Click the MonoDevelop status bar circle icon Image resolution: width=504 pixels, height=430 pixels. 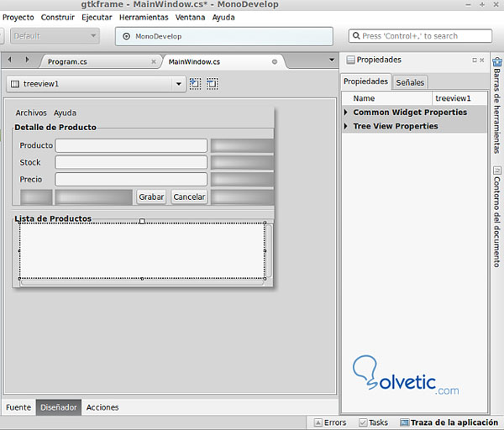(126, 36)
